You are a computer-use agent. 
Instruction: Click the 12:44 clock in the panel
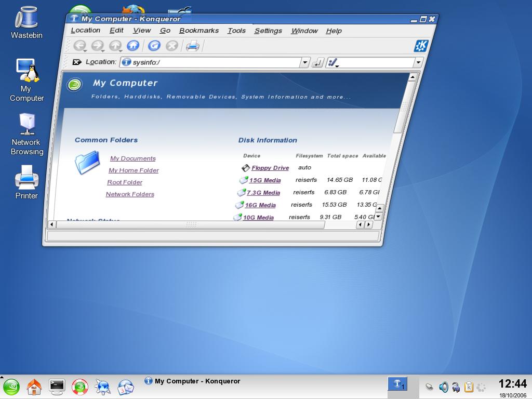[512, 384]
